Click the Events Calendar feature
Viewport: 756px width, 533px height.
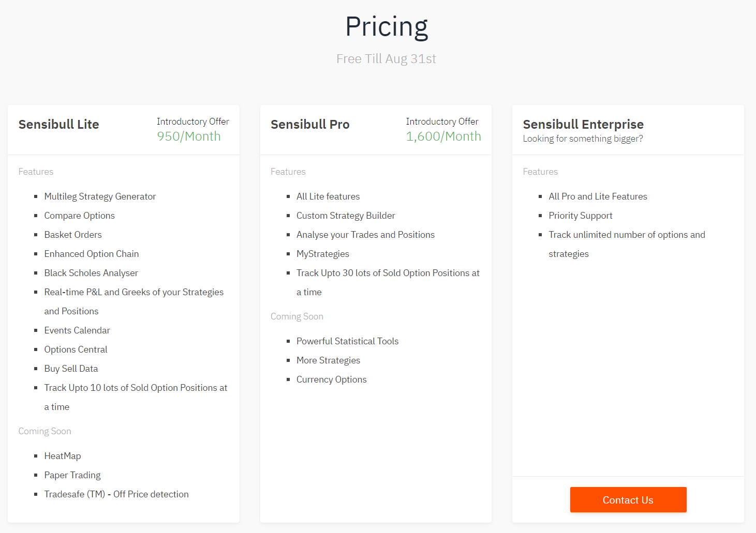click(x=77, y=330)
